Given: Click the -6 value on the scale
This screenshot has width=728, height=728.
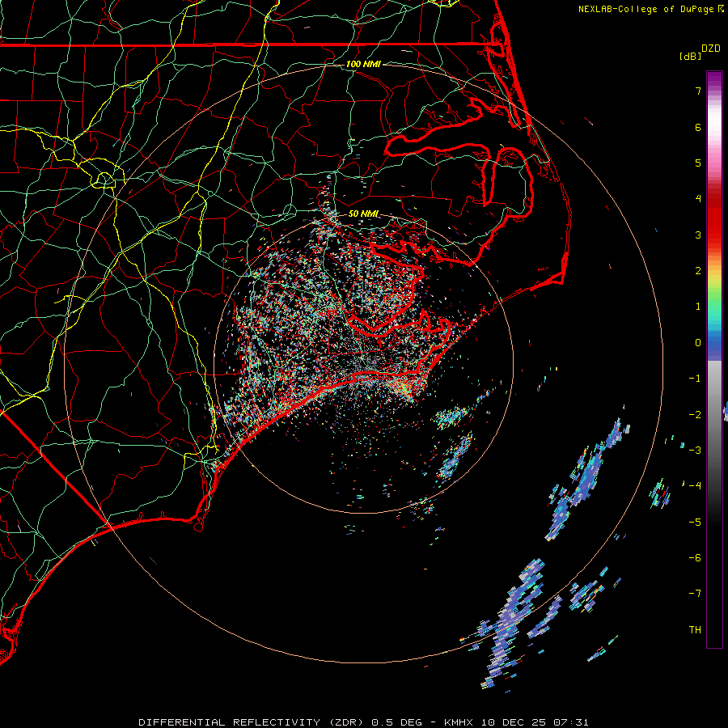Looking at the screenshot, I should tap(695, 558).
